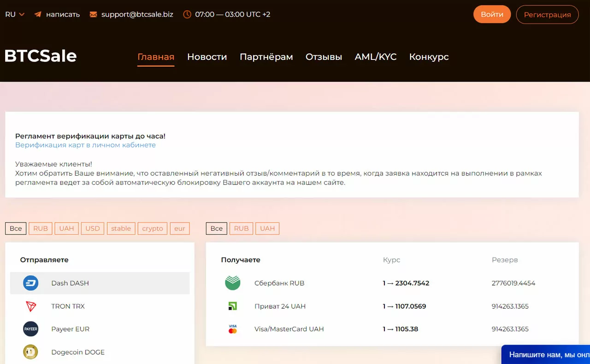Filter send currencies by USD
The image size is (590, 364).
[93, 229]
